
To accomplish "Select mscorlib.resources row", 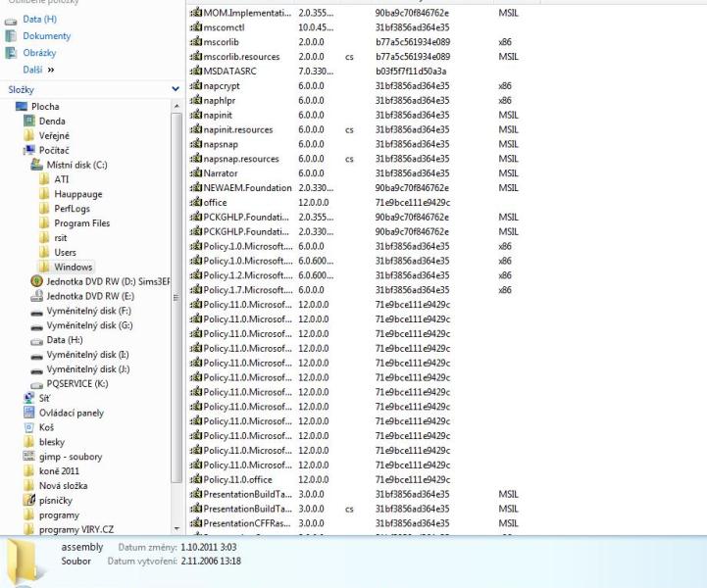I will (x=354, y=56).
